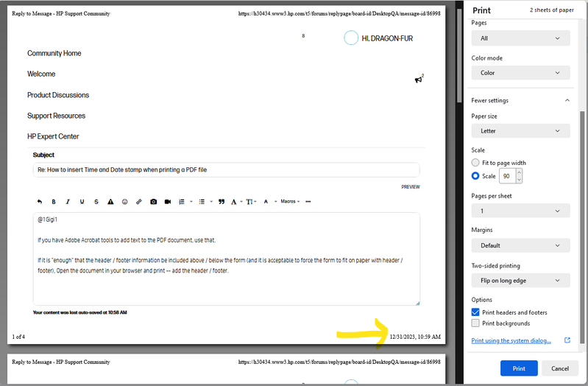The height and width of the screenshot is (386, 588).
Task: Click the PREVIEW link above the editor
Action: tap(411, 186)
